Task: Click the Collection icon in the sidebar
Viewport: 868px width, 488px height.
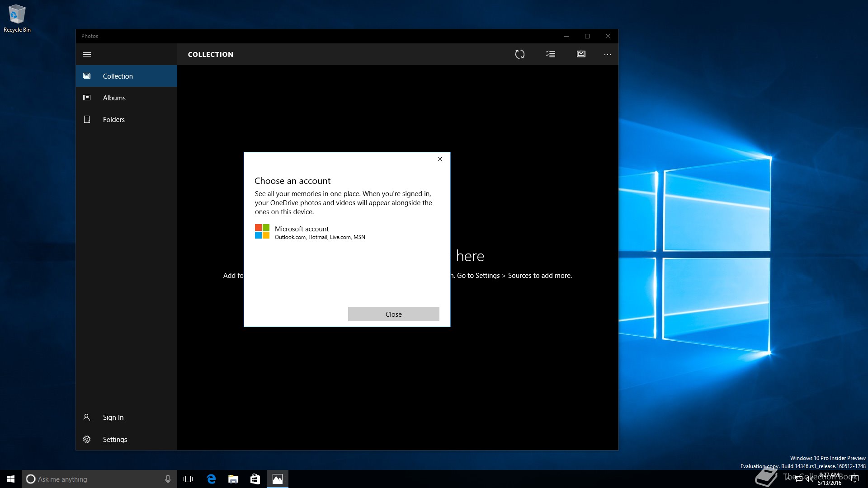Action: 87,76
